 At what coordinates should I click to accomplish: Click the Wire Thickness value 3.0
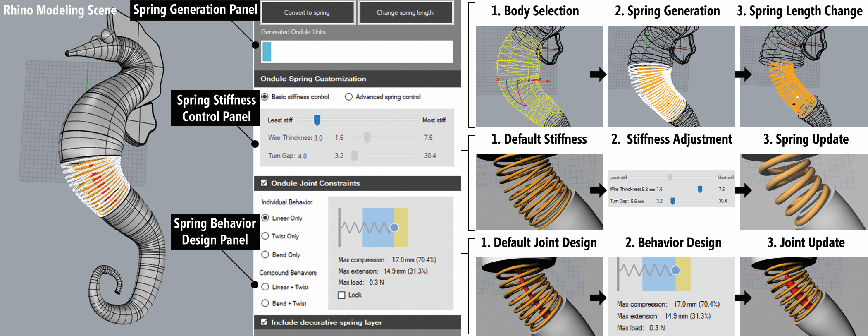[318, 138]
